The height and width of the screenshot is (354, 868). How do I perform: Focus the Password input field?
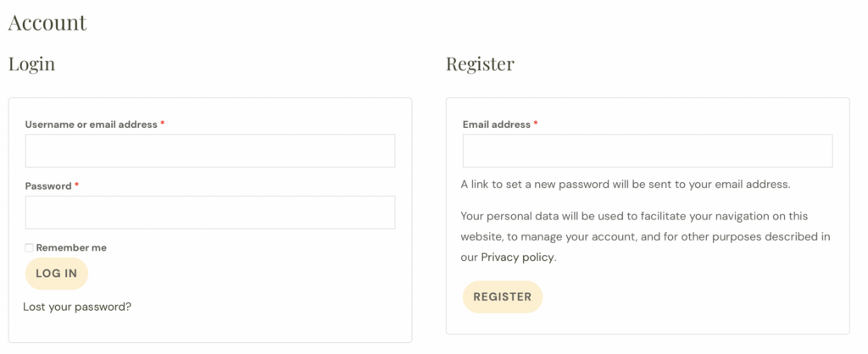(209, 213)
